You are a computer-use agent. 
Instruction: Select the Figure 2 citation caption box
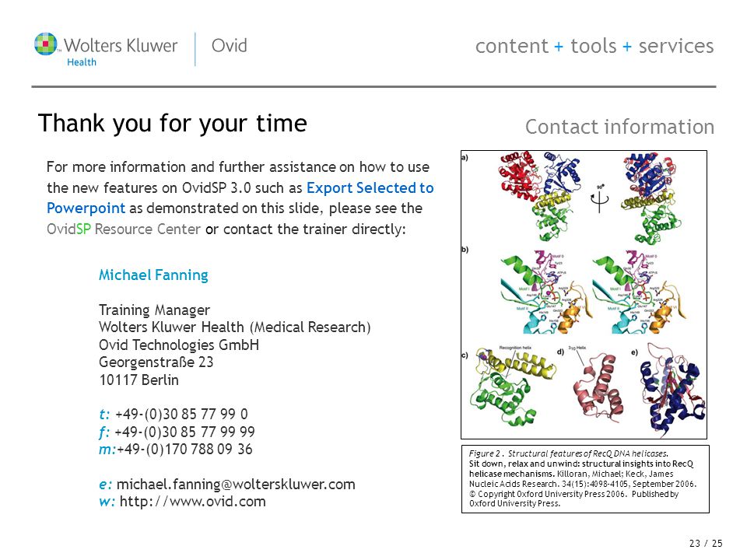[585, 479]
